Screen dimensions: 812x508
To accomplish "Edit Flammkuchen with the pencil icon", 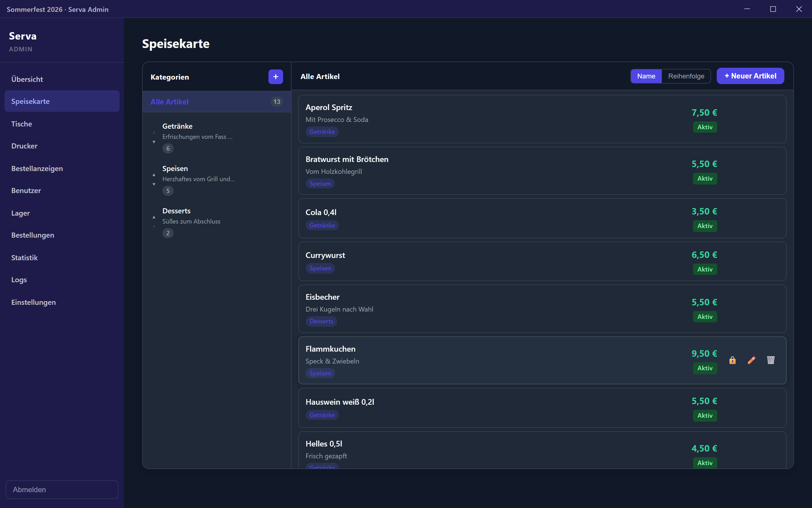I will coord(752,360).
